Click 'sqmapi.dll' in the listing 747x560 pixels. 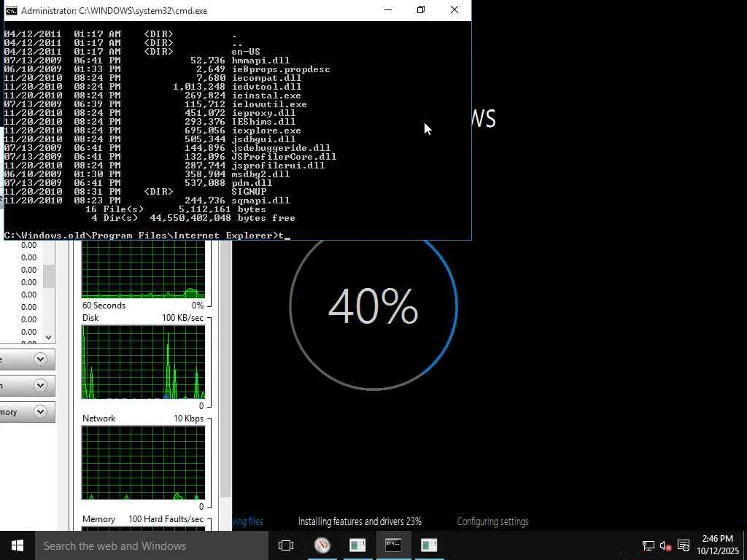[x=260, y=201]
